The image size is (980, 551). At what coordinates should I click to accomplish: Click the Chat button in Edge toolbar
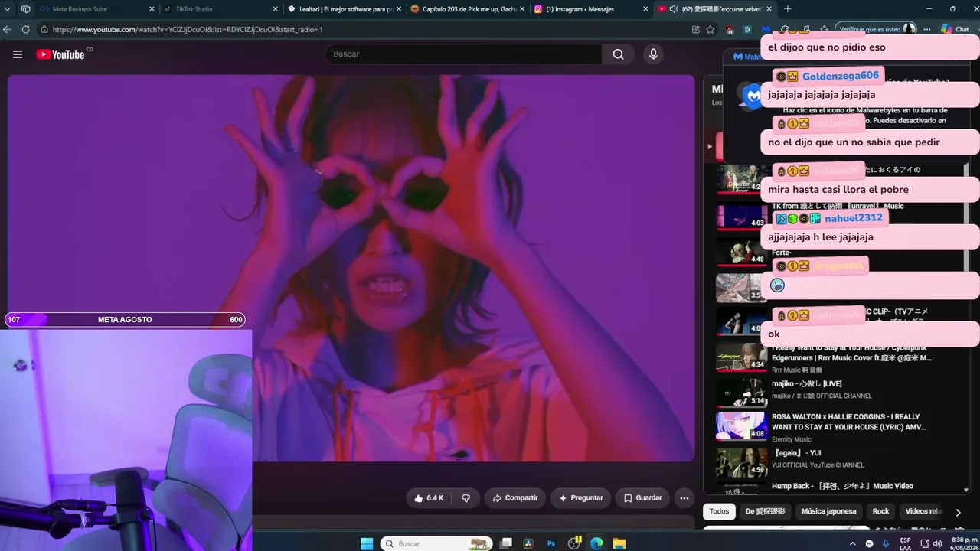pos(955,29)
